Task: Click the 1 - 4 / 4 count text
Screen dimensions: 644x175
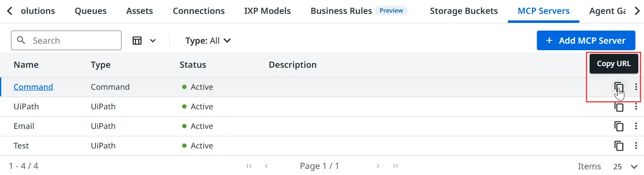Action: pyautogui.click(x=24, y=166)
